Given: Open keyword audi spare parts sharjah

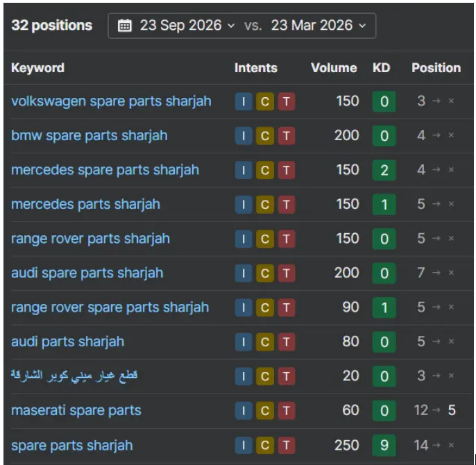Looking at the screenshot, I should (x=87, y=273).
